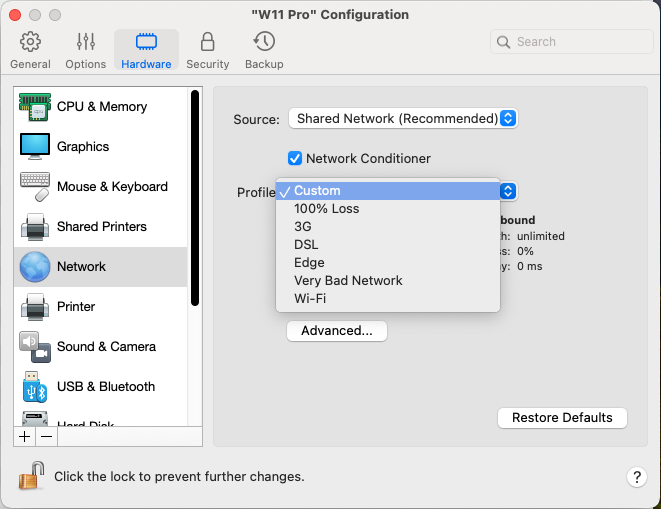Viewport: 661px width, 509px height.
Task: Open Mouse & Keyboard settings icon
Action: tap(35, 187)
